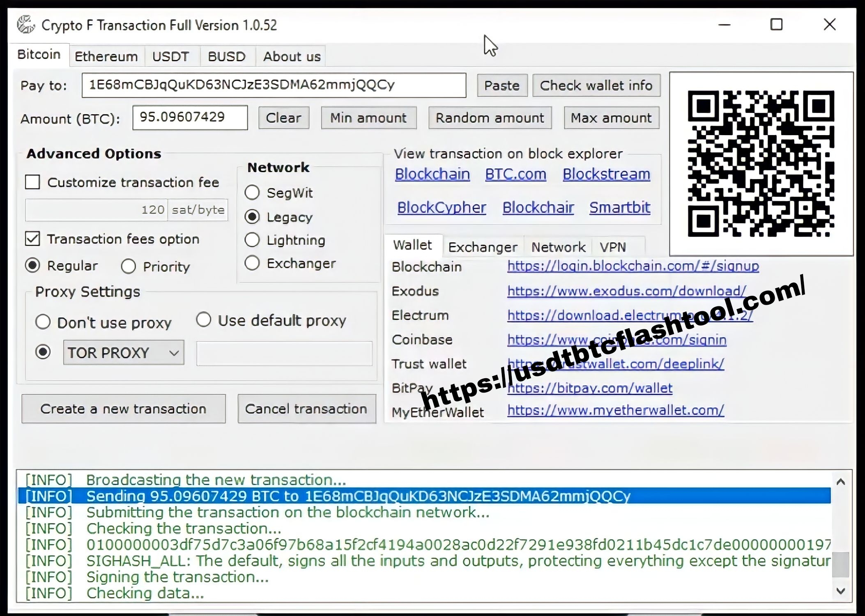Click Check wallet info button

tap(596, 85)
